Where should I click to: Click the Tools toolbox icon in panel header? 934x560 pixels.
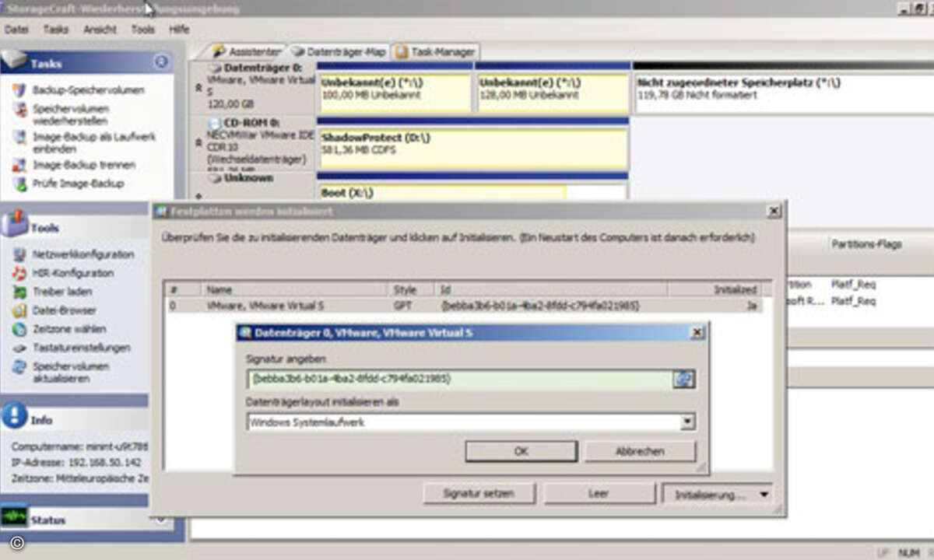pos(14,224)
